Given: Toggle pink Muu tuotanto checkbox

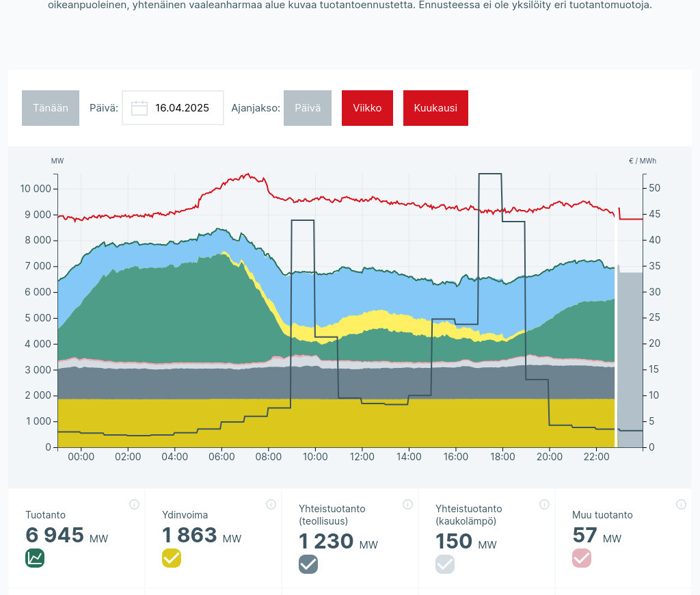Looking at the screenshot, I should coord(582,558).
